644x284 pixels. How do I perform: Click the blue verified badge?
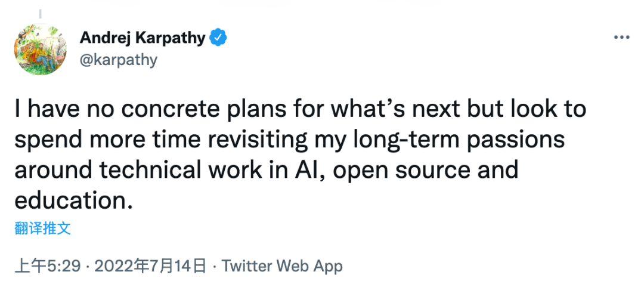pyautogui.click(x=218, y=38)
